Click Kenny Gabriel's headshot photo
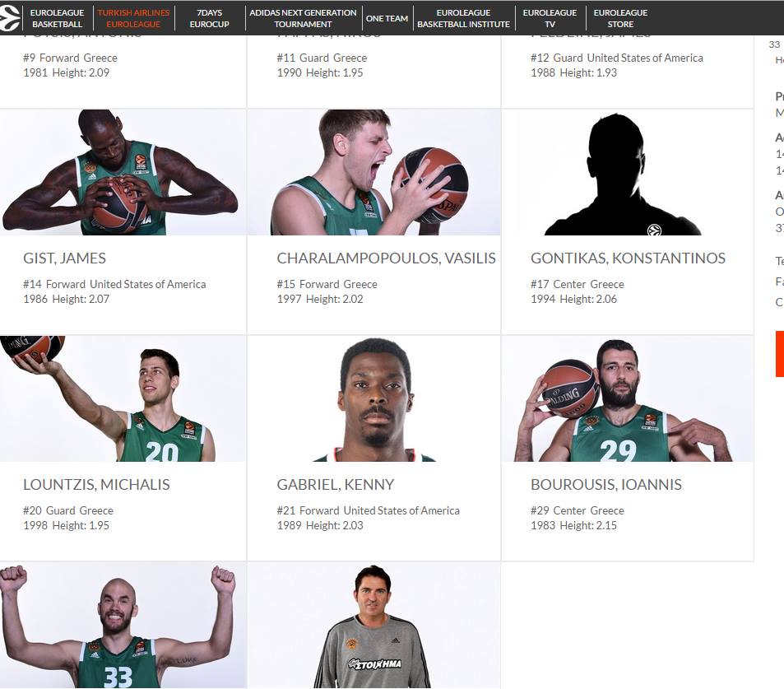Screen dimensions: 784x689 pyautogui.click(x=374, y=399)
